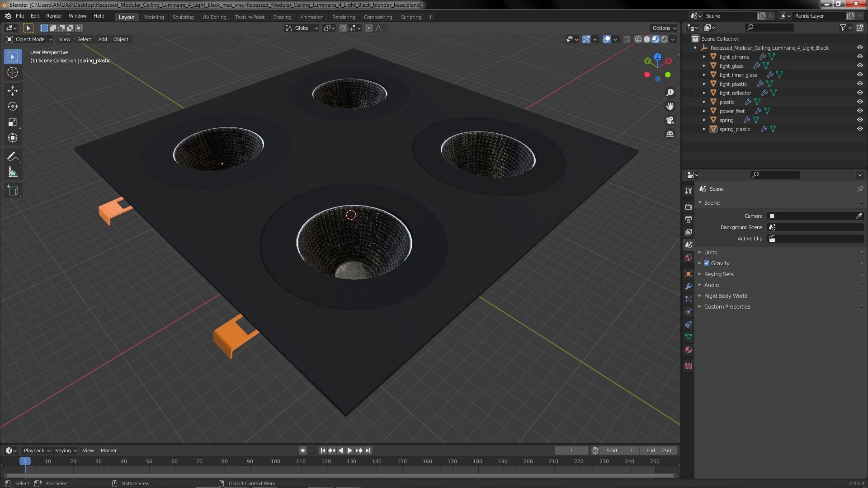
Task: Toggle camera view in viewport
Action: click(x=670, y=120)
